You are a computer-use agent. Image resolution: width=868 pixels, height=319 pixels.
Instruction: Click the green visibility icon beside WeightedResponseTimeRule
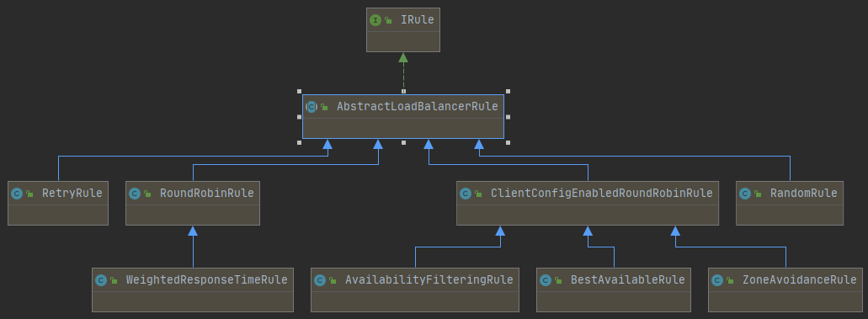click(114, 281)
